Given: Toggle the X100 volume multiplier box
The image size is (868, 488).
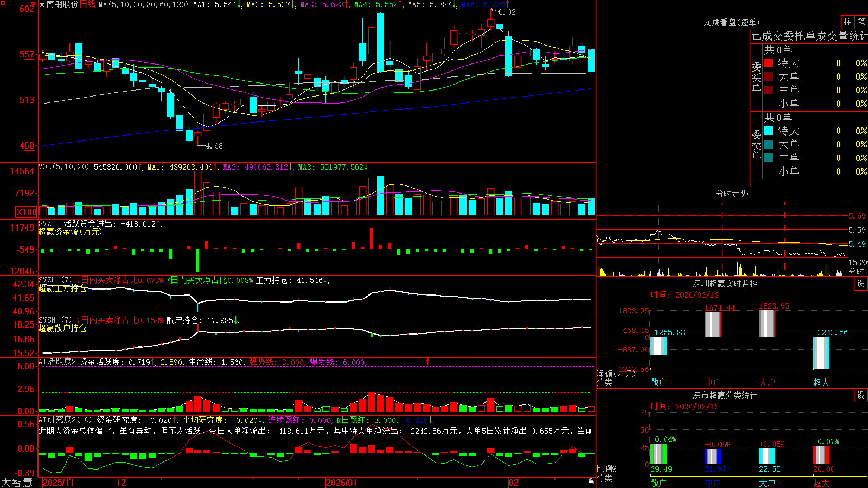Looking at the screenshot, I should click(27, 212).
